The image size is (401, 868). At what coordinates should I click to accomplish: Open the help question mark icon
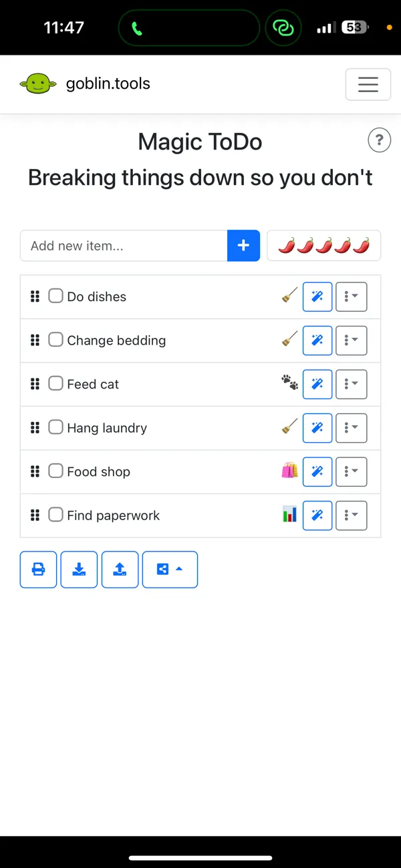coord(380,141)
